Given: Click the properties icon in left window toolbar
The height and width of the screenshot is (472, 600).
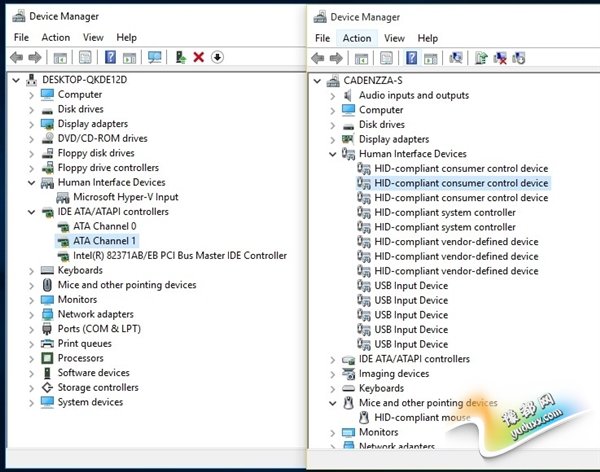Looking at the screenshot, I should point(86,58).
